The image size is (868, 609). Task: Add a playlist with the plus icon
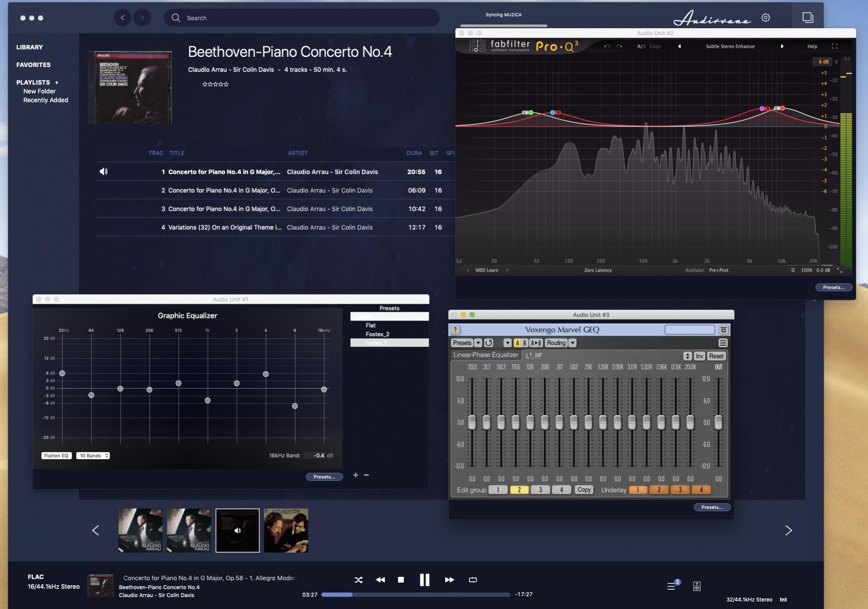pyautogui.click(x=57, y=82)
